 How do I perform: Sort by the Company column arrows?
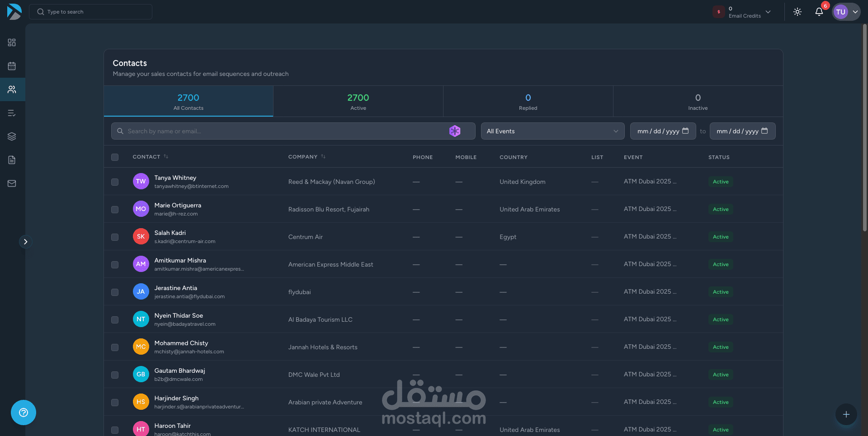click(323, 157)
